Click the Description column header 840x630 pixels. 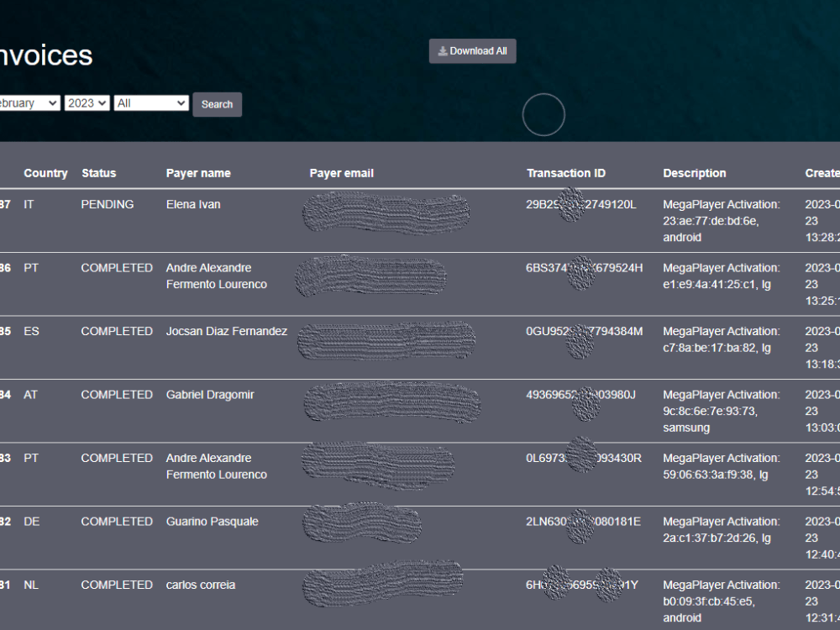(x=695, y=173)
